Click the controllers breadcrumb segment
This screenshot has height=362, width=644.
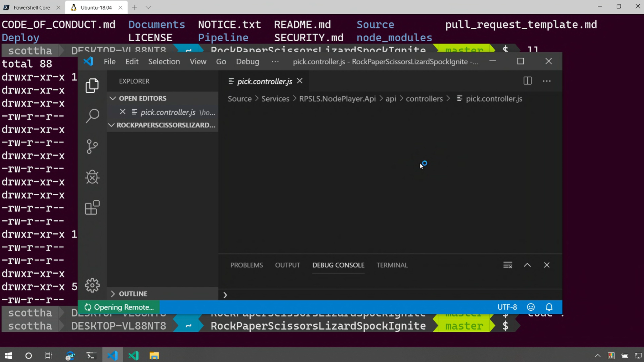[x=424, y=99]
